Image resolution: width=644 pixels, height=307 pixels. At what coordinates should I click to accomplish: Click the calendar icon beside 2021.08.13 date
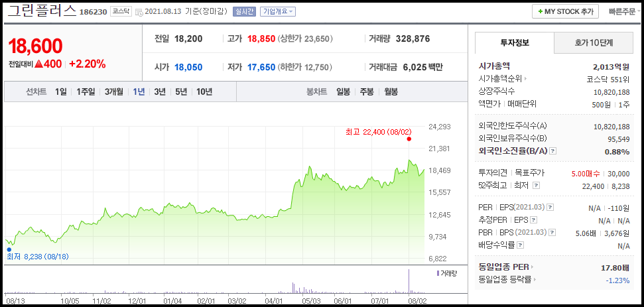point(139,12)
